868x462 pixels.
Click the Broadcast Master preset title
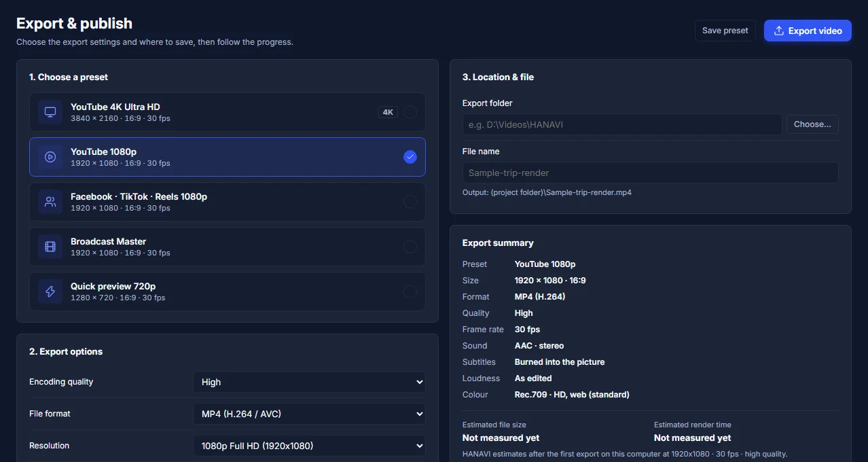[109, 241]
